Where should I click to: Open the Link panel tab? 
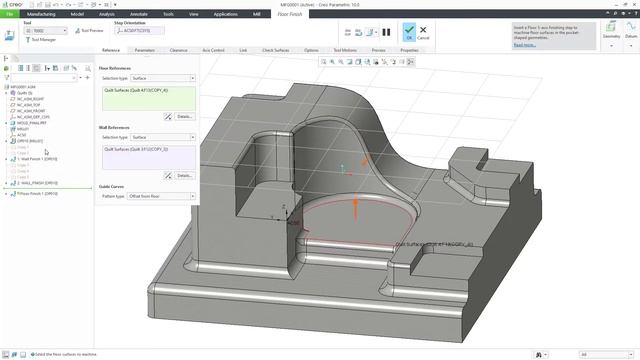[243, 50]
